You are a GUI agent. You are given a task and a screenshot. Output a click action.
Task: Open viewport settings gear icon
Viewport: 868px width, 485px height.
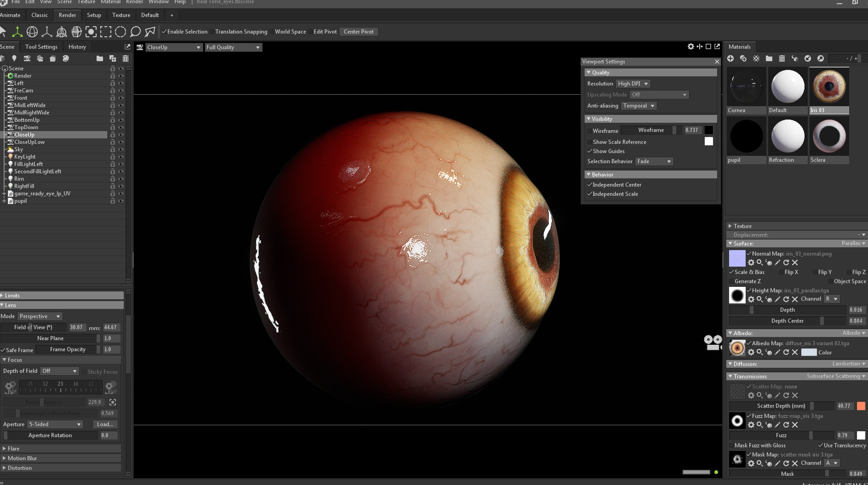coord(690,46)
